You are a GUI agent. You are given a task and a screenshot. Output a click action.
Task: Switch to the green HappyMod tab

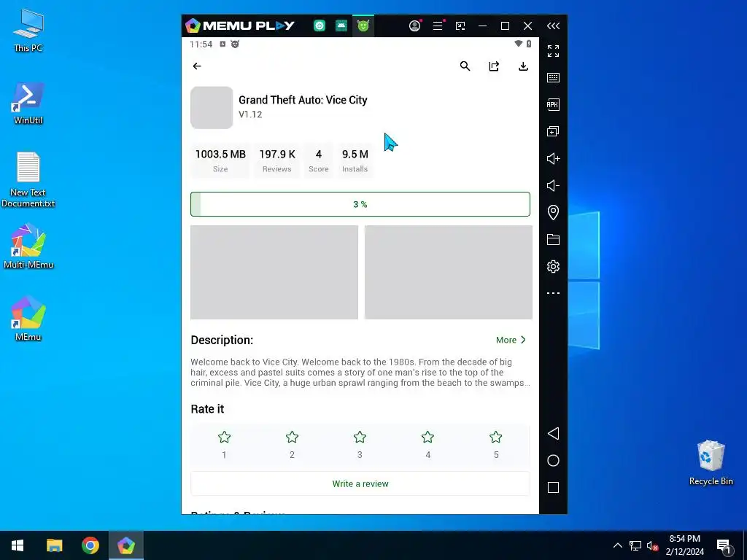click(363, 26)
